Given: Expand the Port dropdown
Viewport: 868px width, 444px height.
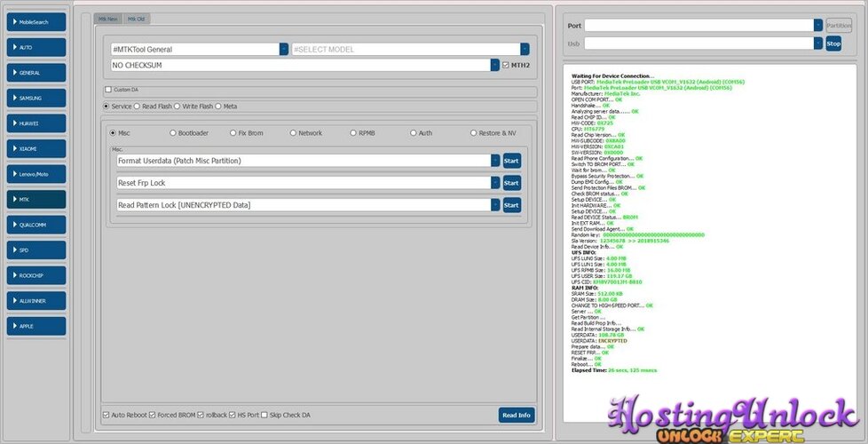Looking at the screenshot, I should (x=817, y=26).
